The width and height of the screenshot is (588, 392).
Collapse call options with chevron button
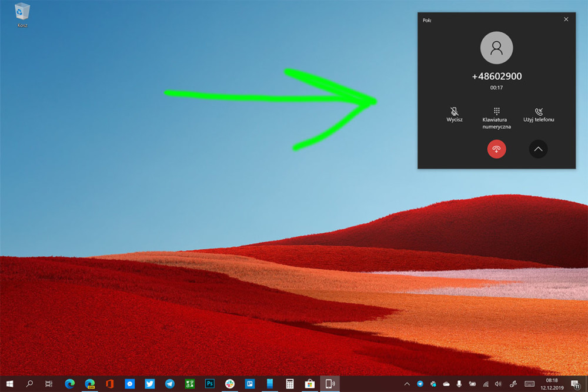click(x=538, y=149)
